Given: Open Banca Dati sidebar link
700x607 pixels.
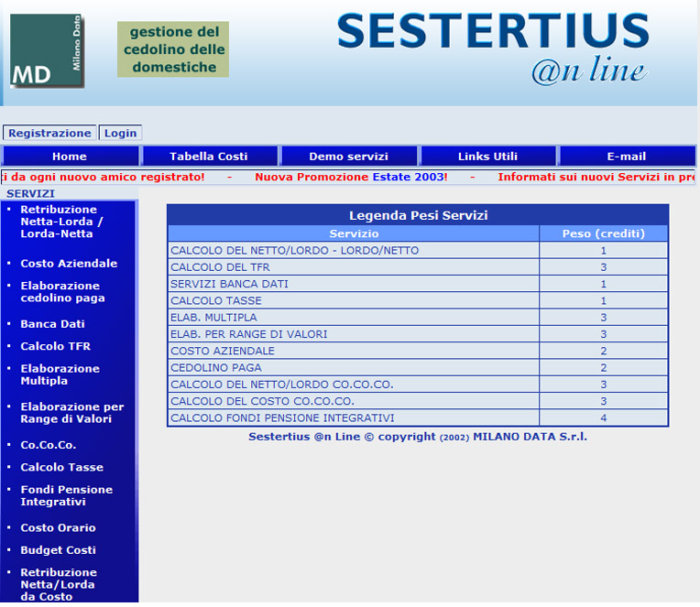Looking at the screenshot, I should [x=52, y=324].
